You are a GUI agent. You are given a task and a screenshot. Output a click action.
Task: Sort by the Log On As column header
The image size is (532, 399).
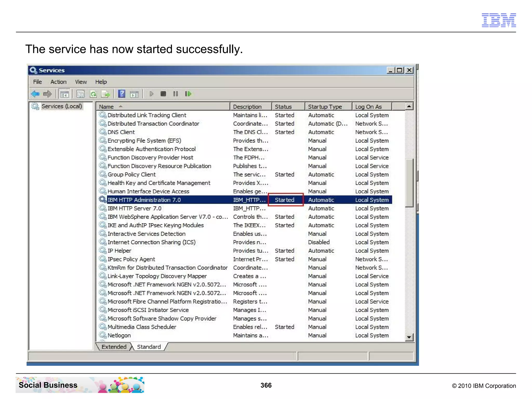click(x=372, y=107)
